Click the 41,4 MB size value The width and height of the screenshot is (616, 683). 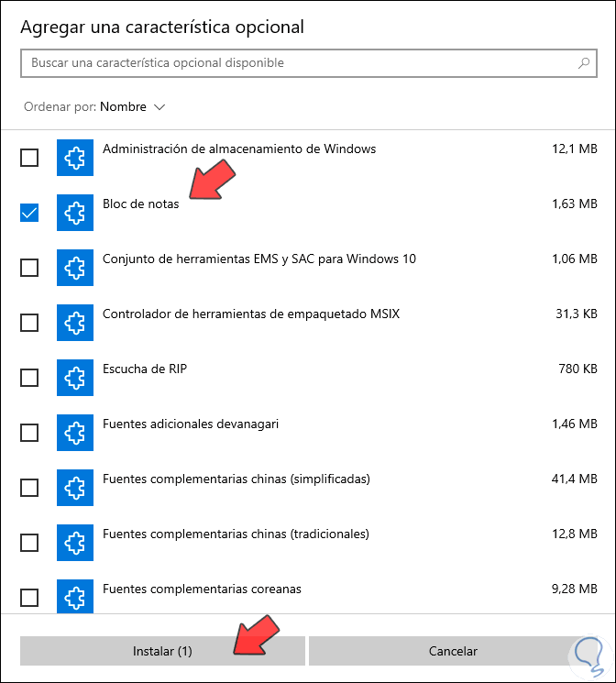[x=574, y=479]
